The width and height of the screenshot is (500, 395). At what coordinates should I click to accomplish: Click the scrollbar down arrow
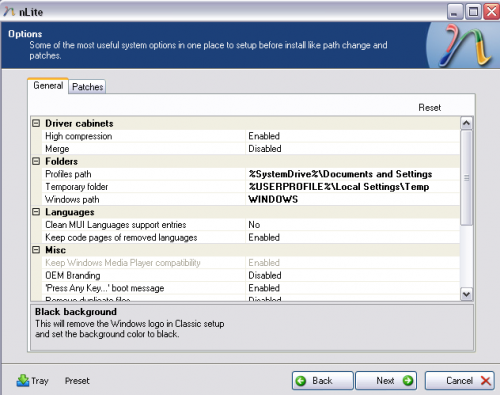[x=466, y=294]
